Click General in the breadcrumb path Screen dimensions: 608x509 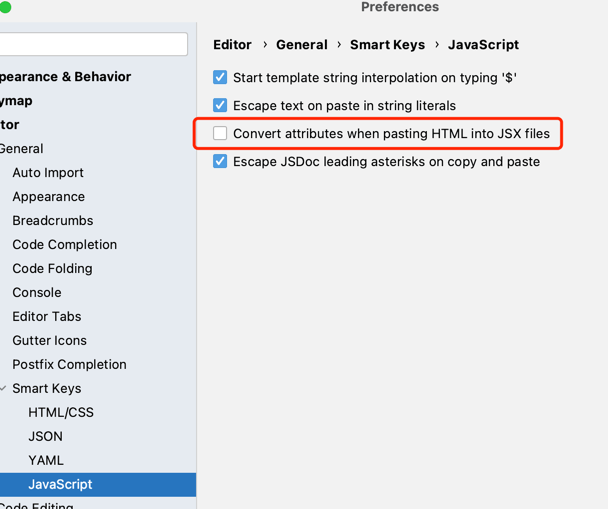coord(302,45)
